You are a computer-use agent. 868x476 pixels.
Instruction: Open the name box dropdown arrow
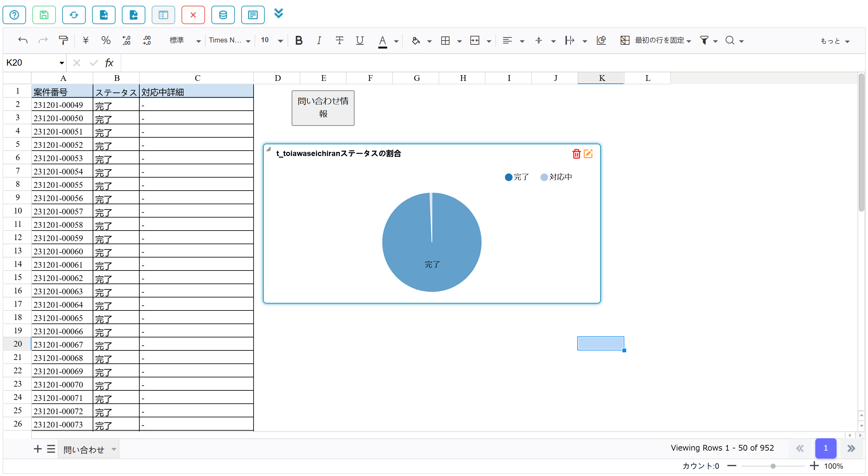tap(62, 63)
